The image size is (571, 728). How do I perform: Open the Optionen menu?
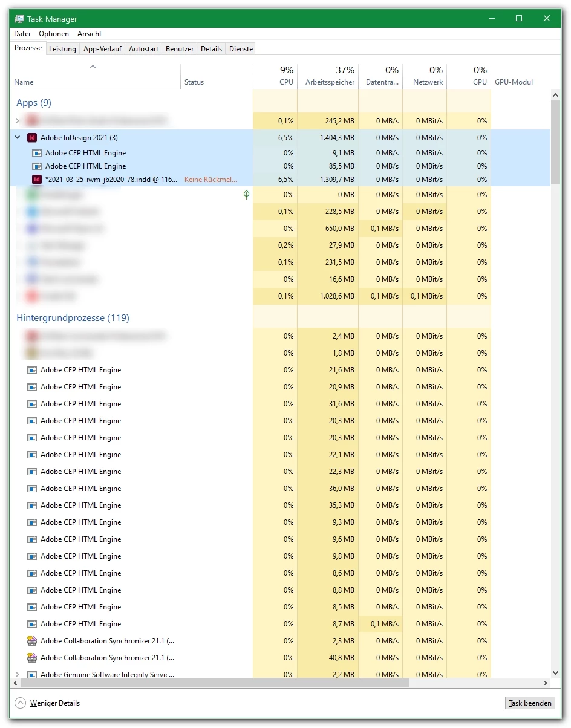pos(54,34)
